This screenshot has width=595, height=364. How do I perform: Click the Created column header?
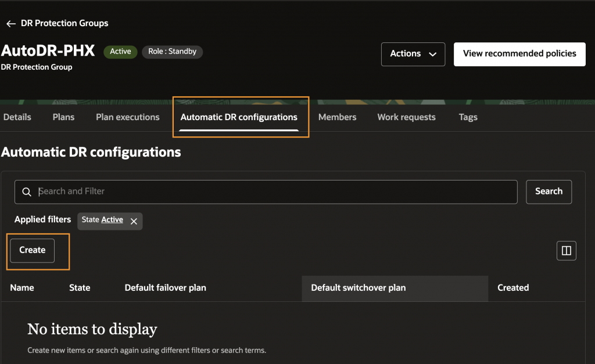513,288
